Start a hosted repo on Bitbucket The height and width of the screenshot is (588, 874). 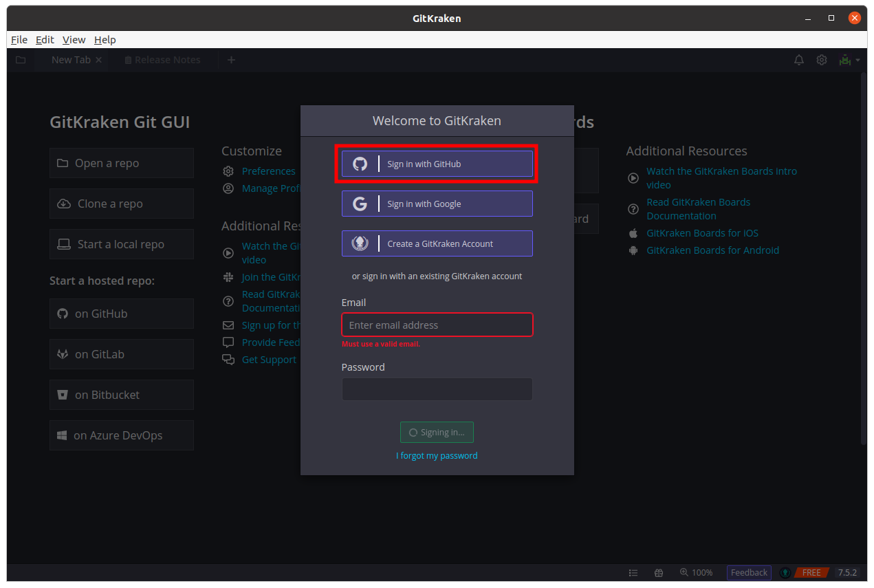(x=122, y=395)
